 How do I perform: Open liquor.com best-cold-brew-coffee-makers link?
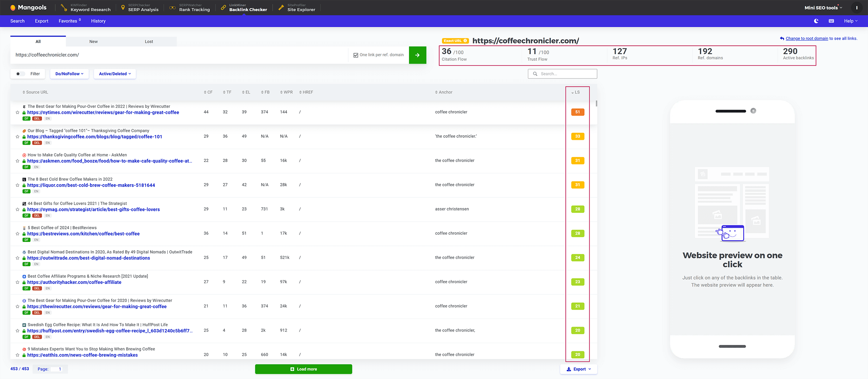pos(91,185)
